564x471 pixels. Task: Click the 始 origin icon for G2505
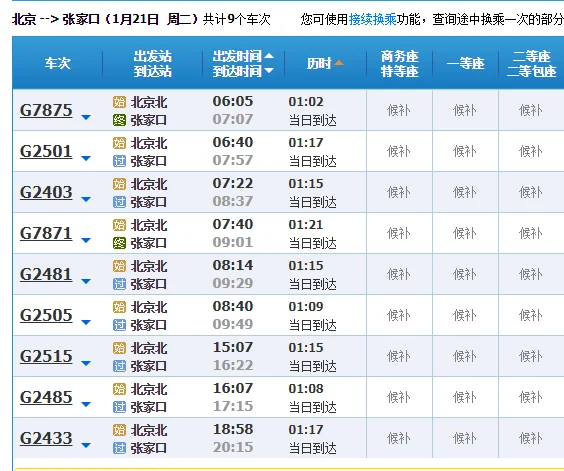pyautogui.click(x=119, y=307)
